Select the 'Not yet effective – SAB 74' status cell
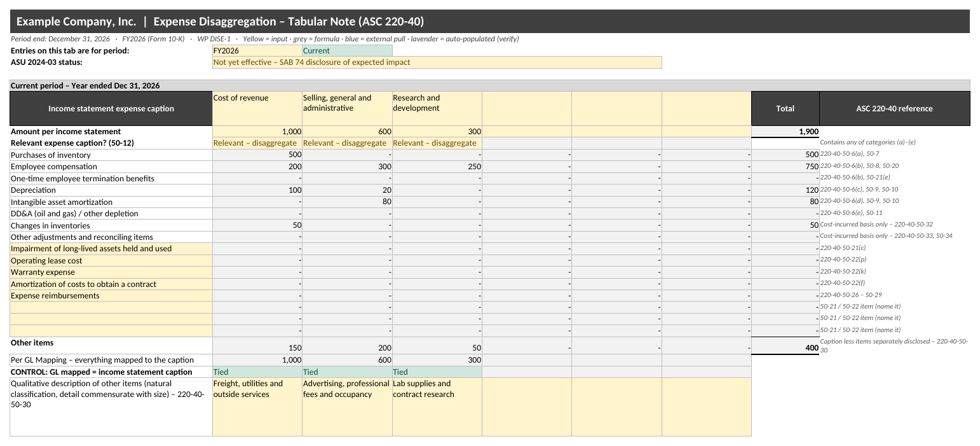The image size is (980, 446). pos(437,62)
